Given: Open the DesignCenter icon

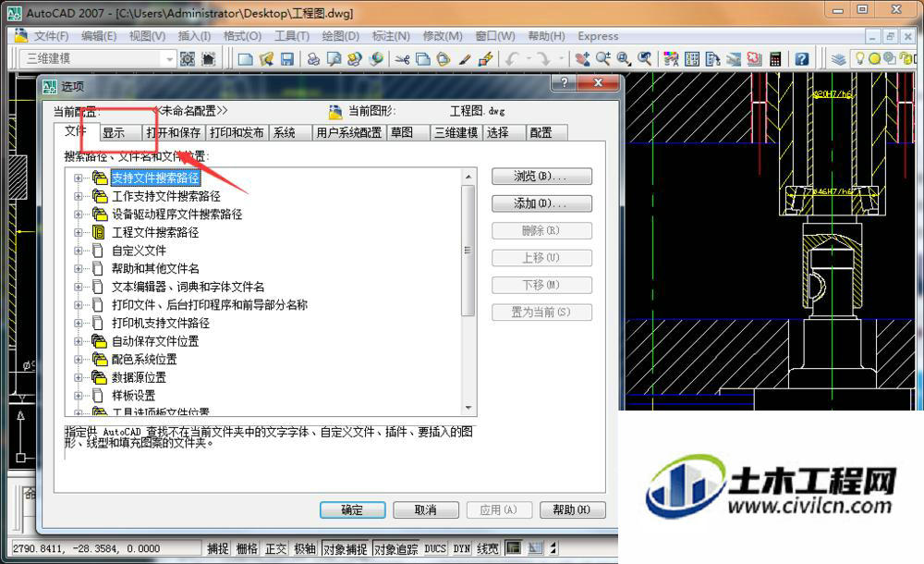Looking at the screenshot, I should pos(692,58).
